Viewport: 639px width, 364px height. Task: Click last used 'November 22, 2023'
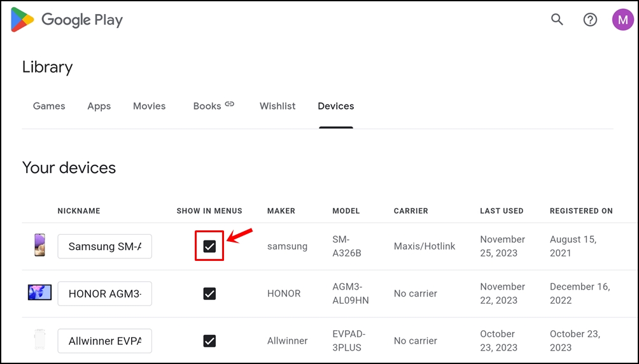502,293
